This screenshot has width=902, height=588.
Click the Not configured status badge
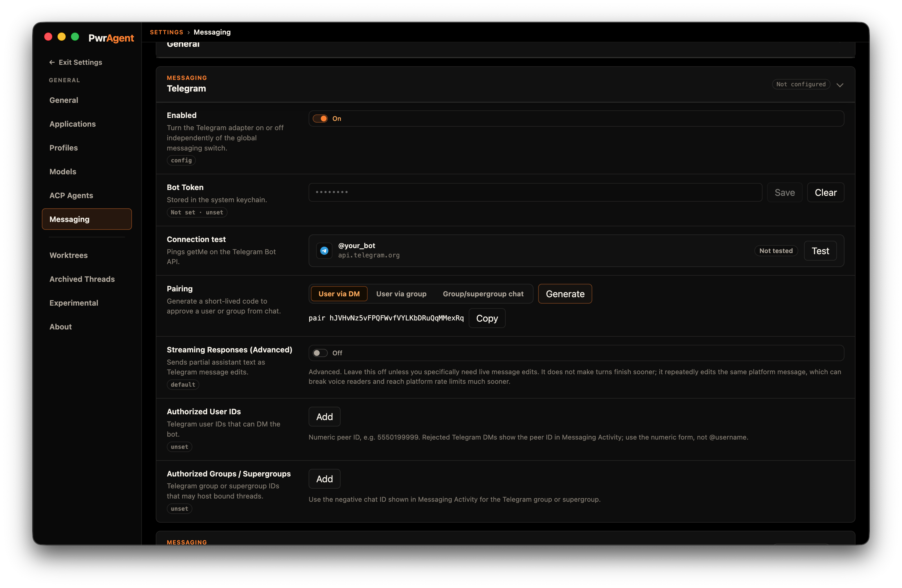(801, 85)
